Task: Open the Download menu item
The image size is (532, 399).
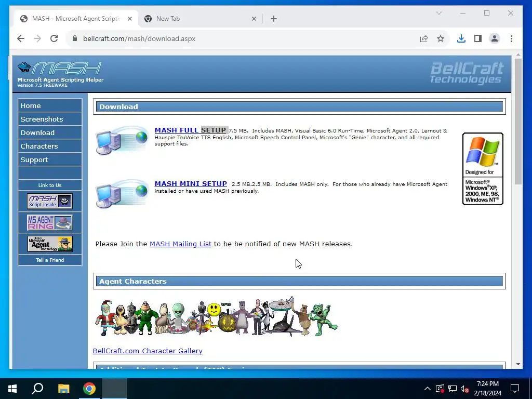Action: click(x=50, y=132)
